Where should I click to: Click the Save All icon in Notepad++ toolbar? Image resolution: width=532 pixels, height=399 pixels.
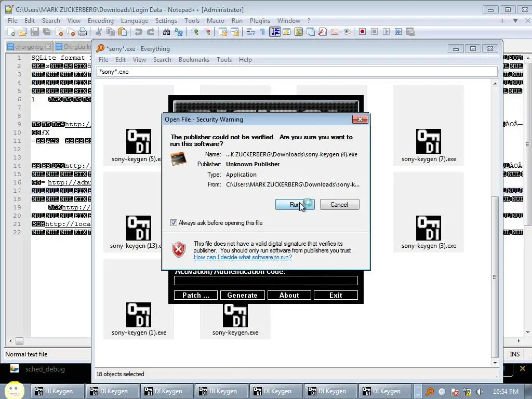[46, 32]
